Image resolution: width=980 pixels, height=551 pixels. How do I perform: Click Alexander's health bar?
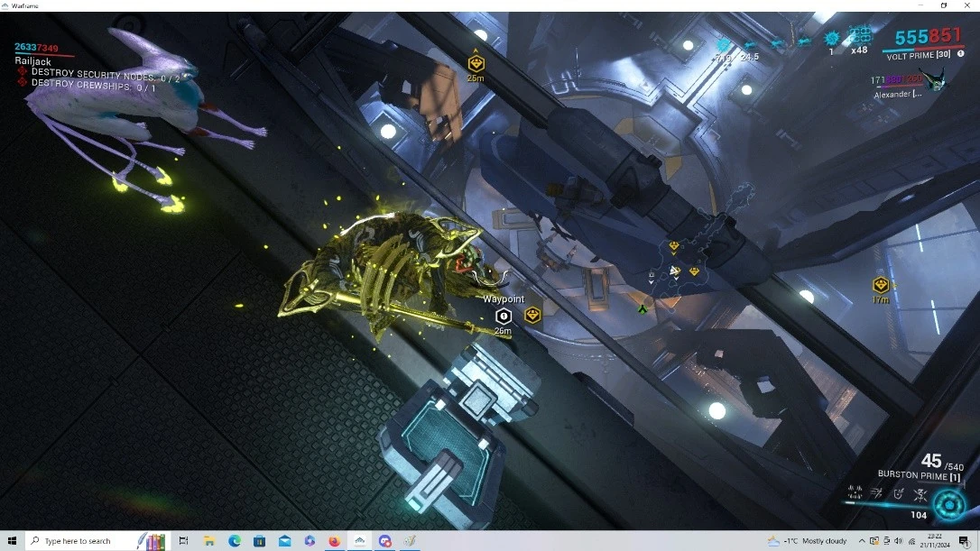[898, 87]
